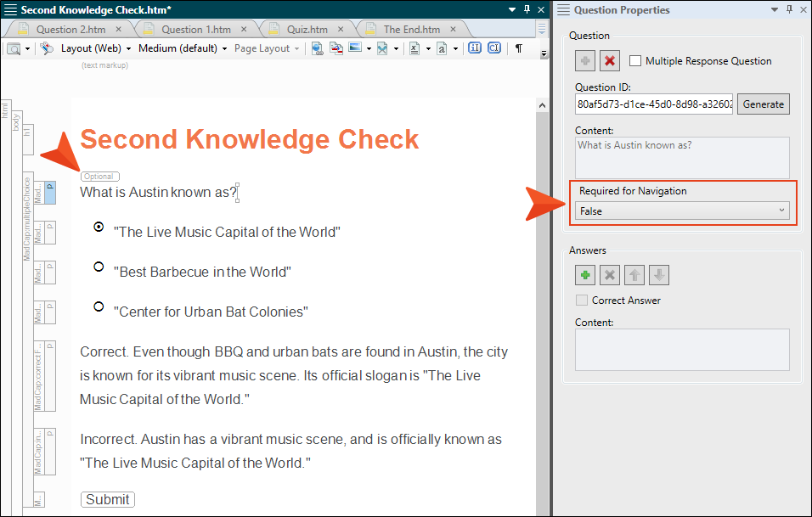
Task: Click the Submit button in the editor
Action: click(108, 499)
